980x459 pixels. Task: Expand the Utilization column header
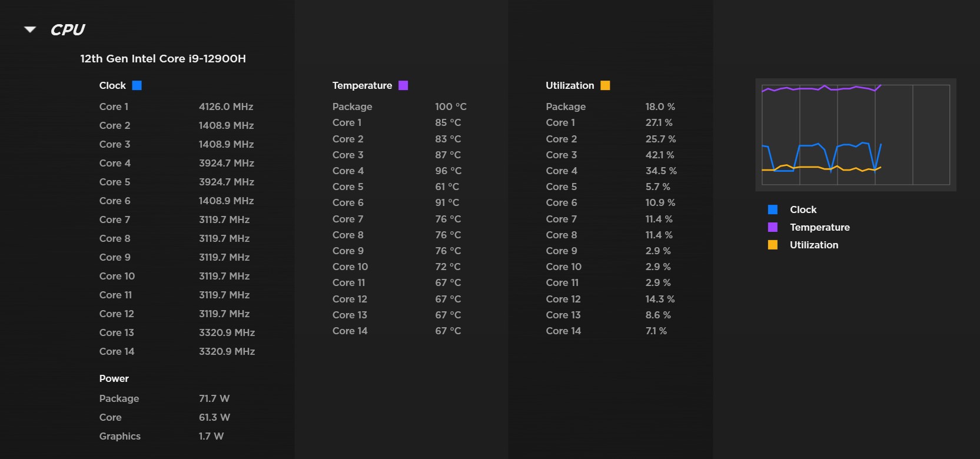(569, 85)
